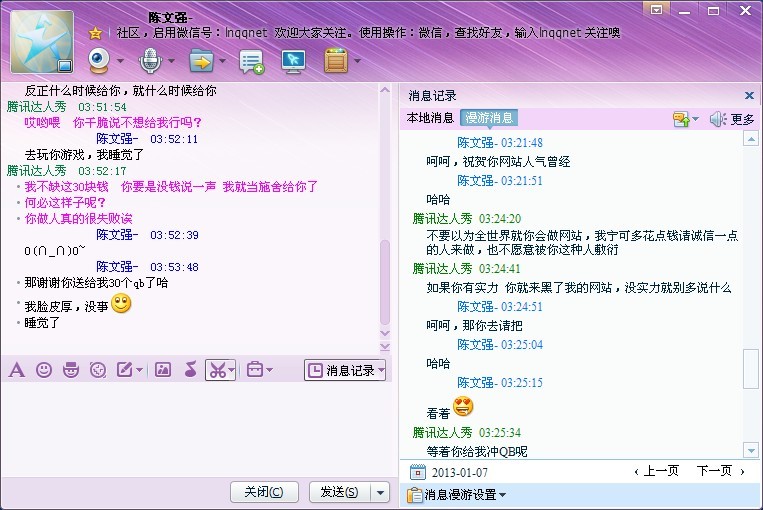The height and width of the screenshot is (510, 763).
Task: Open the applications box icon
Action: pyautogui.click(x=336, y=61)
